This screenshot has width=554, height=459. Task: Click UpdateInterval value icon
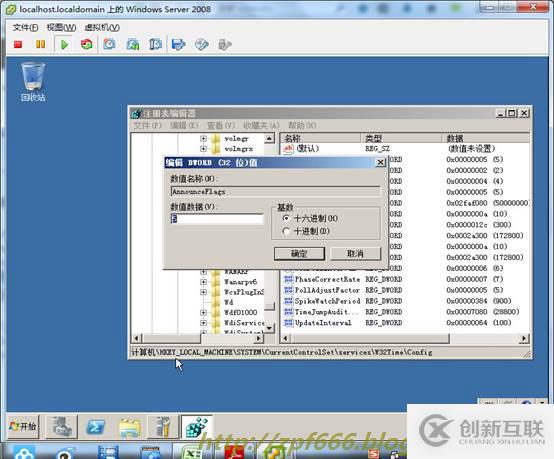point(288,323)
